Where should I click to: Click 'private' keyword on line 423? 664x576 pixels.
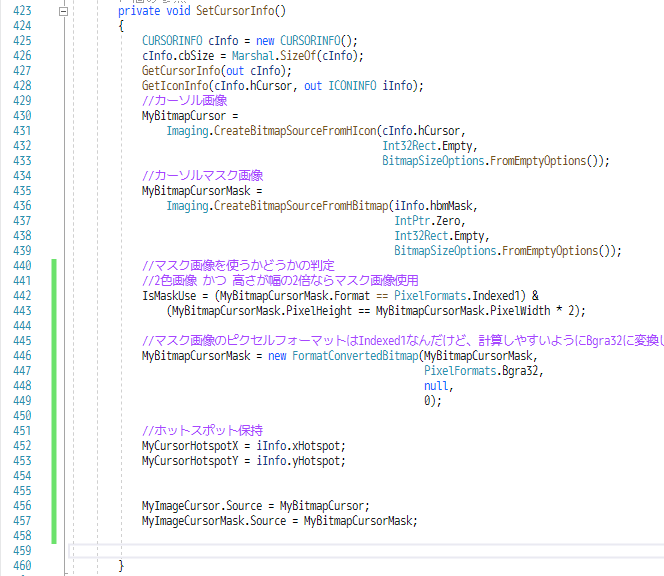139,11
